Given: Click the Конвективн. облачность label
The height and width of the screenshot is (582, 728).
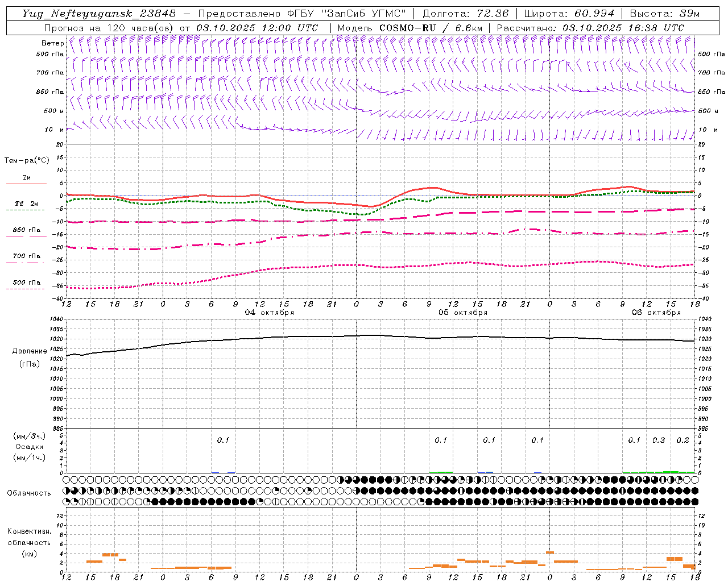Looking at the screenshot, I should click(x=30, y=542).
